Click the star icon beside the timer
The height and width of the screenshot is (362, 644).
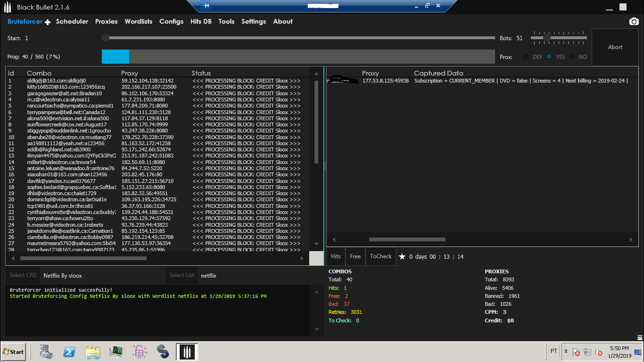(x=402, y=256)
